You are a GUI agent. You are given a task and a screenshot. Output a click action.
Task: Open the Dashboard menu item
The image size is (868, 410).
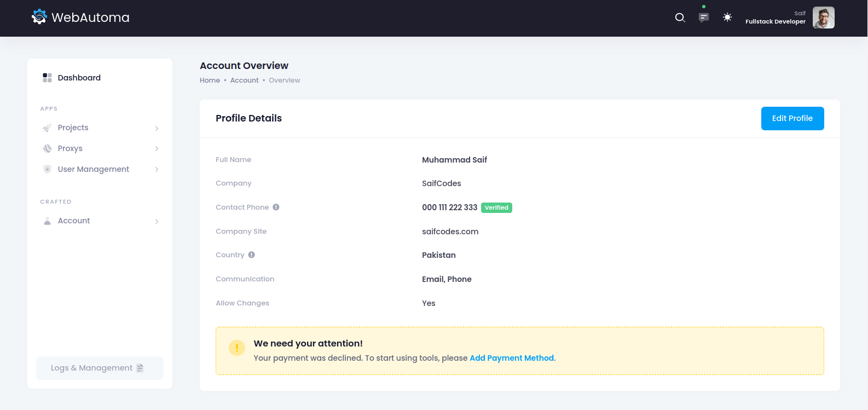(x=79, y=78)
